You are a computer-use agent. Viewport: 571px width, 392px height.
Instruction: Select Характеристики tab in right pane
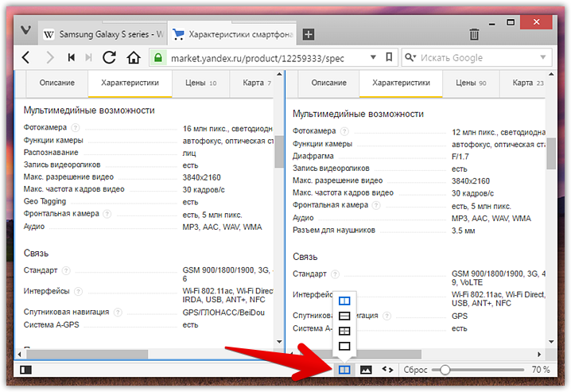tap(401, 83)
